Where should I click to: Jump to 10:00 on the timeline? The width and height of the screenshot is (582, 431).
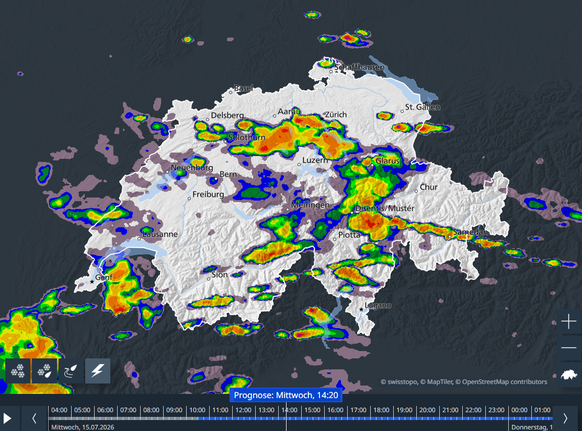coord(197,410)
